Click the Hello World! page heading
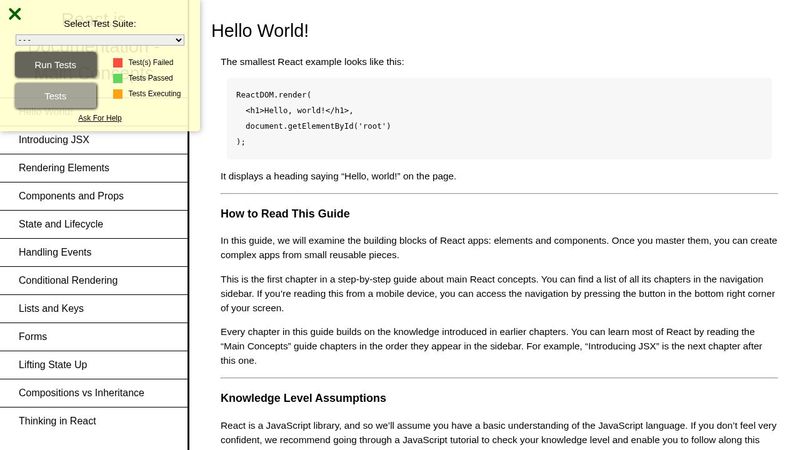The image size is (800, 450). [x=260, y=31]
